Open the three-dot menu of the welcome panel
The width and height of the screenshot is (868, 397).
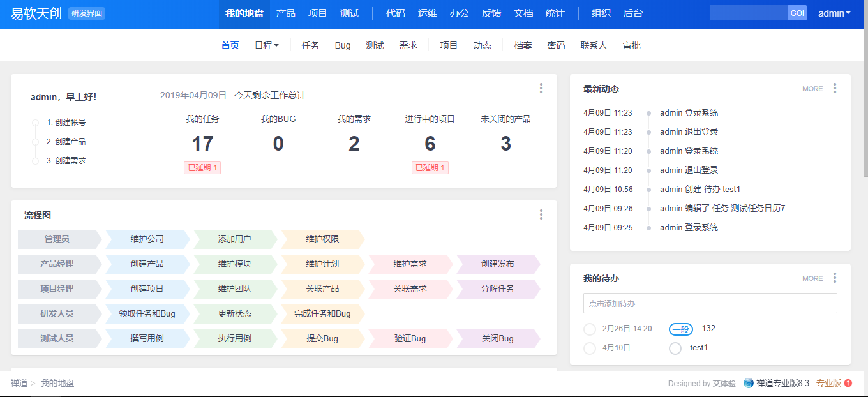(541, 88)
